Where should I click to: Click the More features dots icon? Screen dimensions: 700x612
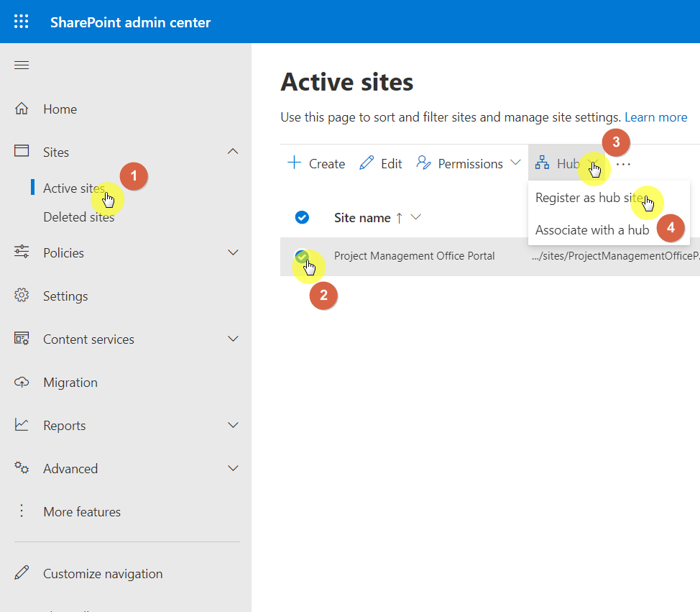(22, 511)
